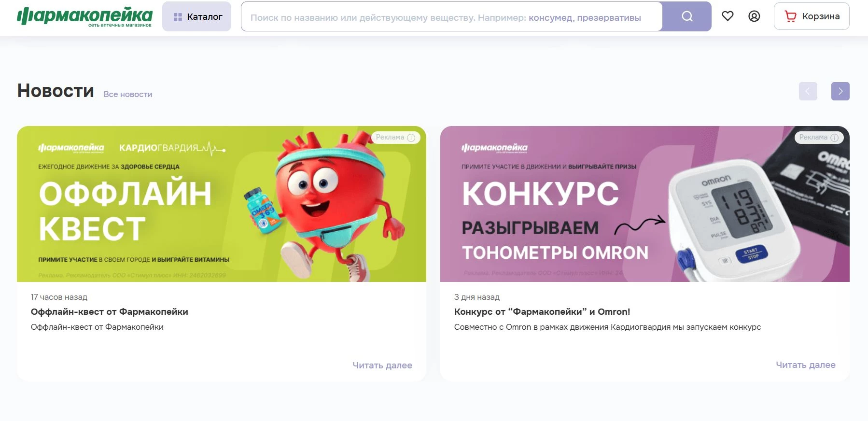Open headline Оффлайн-квест от Фармакопейки
This screenshot has height=421, width=868.
pyautogui.click(x=110, y=311)
